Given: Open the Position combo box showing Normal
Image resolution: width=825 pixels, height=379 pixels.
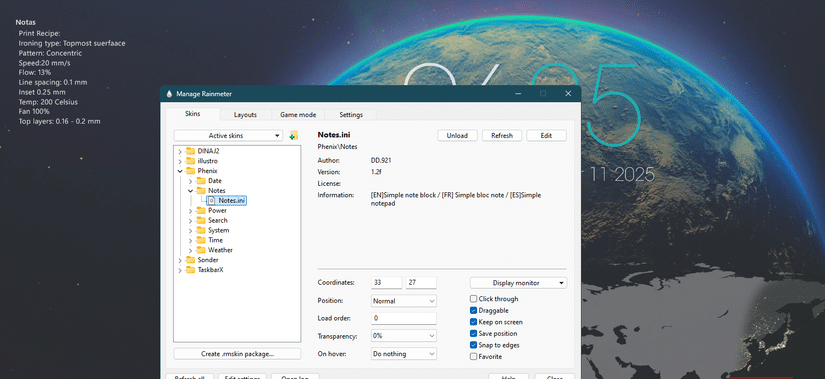Looking at the screenshot, I should (x=404, y=301).
